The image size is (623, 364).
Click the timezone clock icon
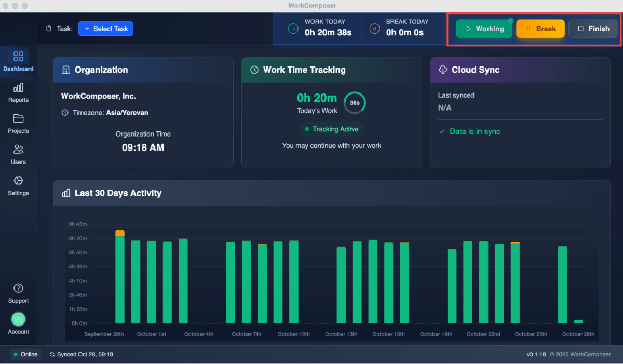[64, 112]
